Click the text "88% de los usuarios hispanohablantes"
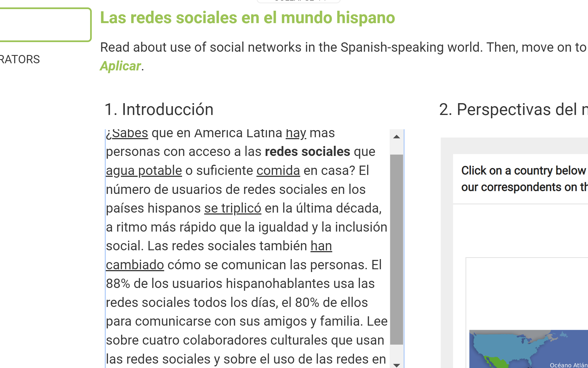 click(x=218, y=284)
